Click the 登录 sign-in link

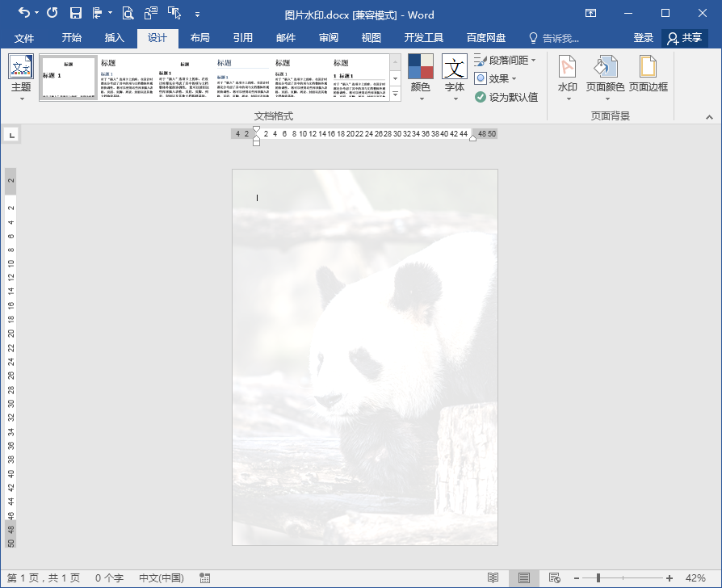coord(644,38)
